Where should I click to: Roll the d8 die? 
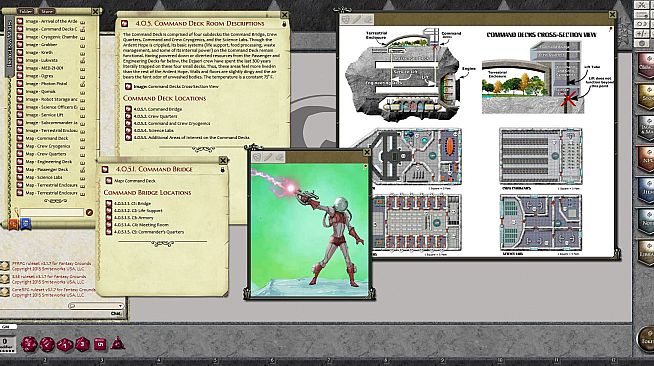click(x=83, y=344)
